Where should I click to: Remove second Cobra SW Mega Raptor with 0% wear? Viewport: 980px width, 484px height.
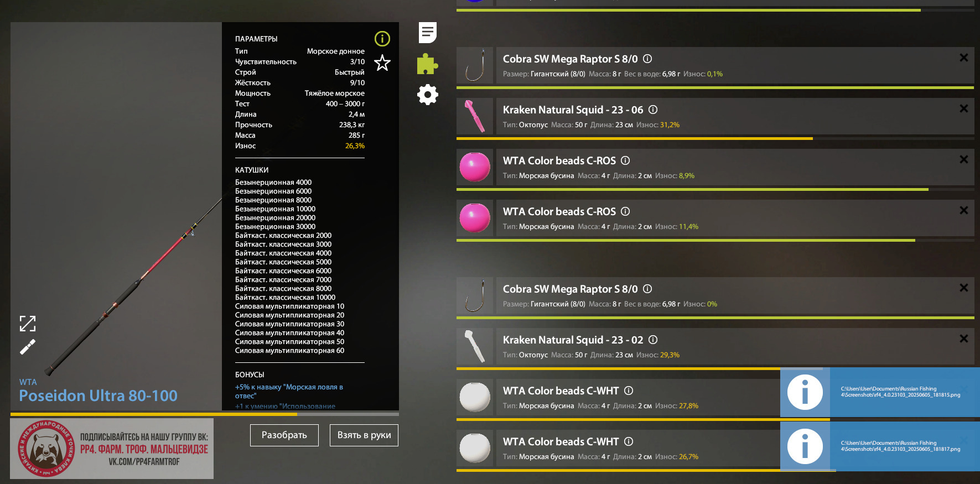(964, 288)
